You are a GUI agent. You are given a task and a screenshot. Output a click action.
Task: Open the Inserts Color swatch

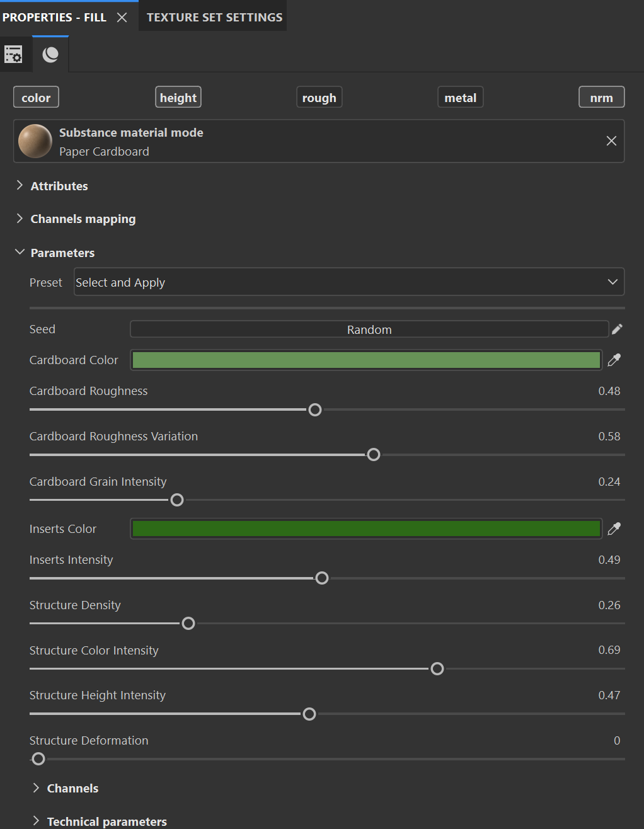(366, 529)
